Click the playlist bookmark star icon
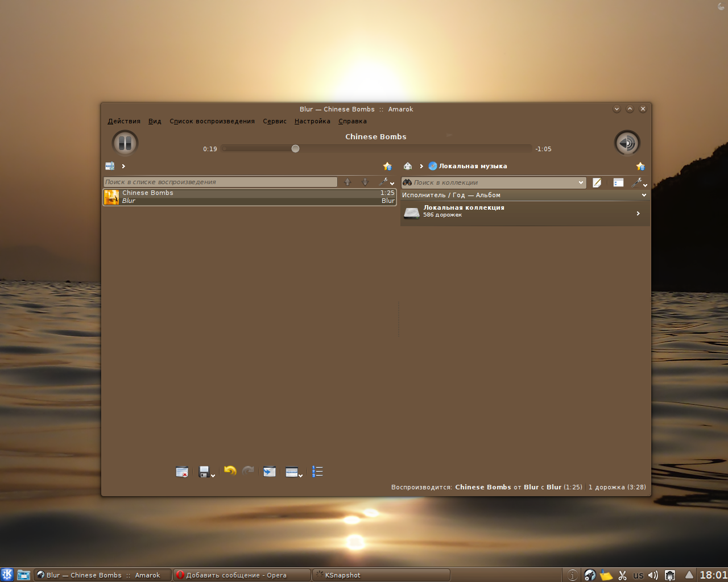This screenshot has height=582, width=728. point(387,167)
